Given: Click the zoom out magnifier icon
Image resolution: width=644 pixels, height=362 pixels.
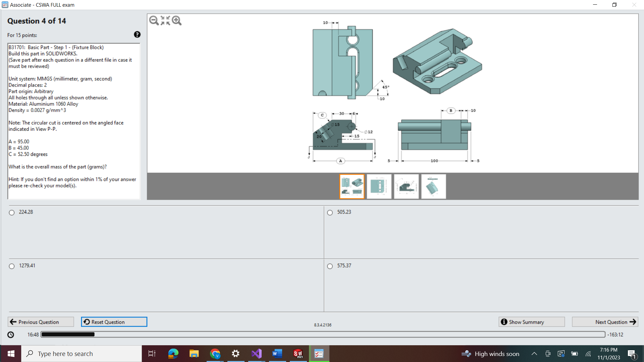Looking at the screenshot, I should [154, 20].
